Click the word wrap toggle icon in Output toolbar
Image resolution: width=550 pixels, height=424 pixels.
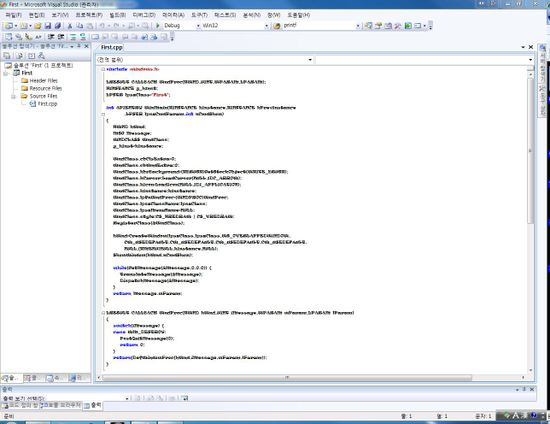(x=185, y=398)
